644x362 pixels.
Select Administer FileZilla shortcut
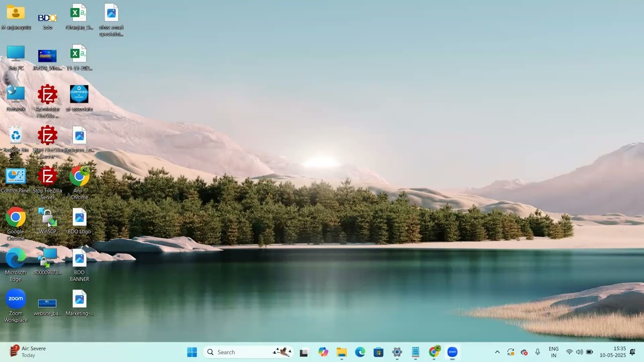tap(47, 102)
